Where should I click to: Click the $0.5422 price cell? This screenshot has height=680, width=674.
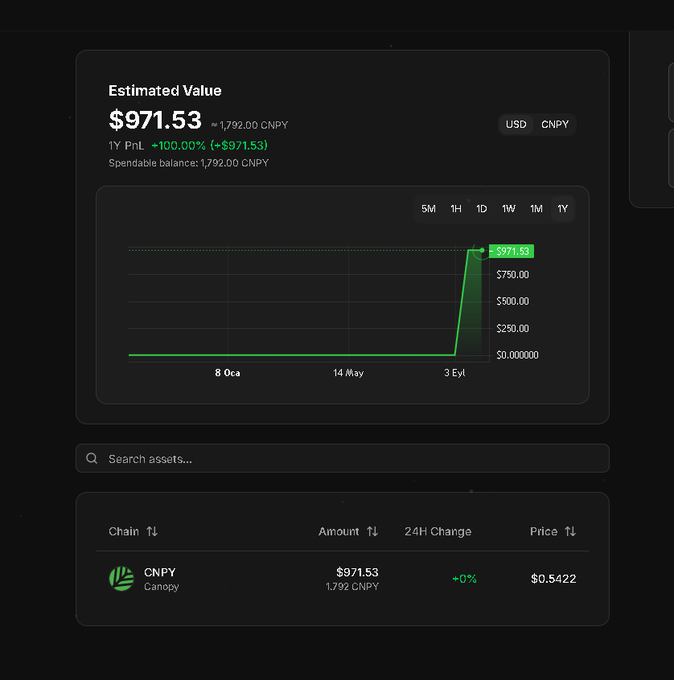(553, 579)
